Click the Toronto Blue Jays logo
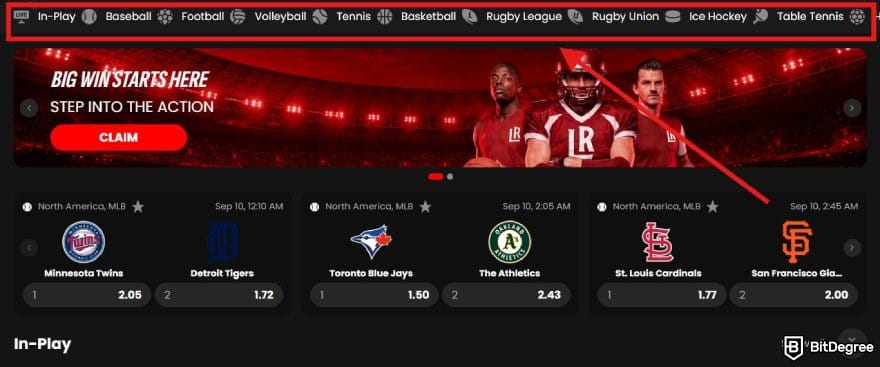The image size is (880, 367). (x=371, y=242)
